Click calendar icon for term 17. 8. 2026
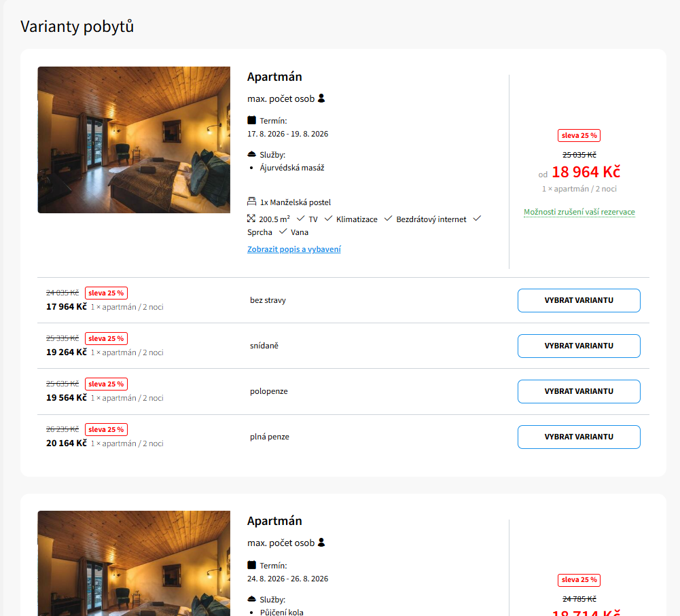Screen dimensions: 680x616 click(251, 120)
